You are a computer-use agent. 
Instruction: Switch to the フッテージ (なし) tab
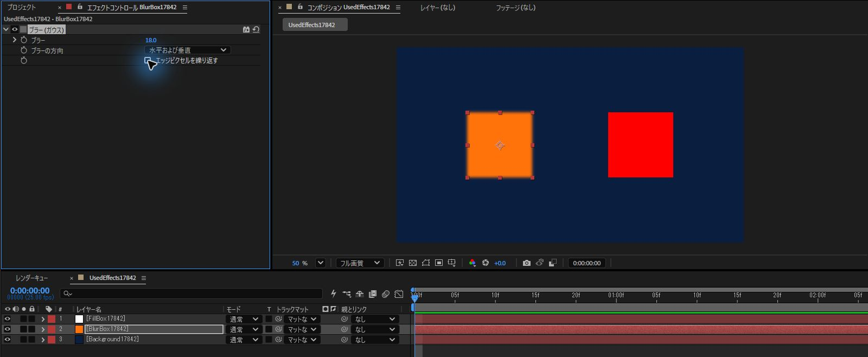click(x=516, y=8)
